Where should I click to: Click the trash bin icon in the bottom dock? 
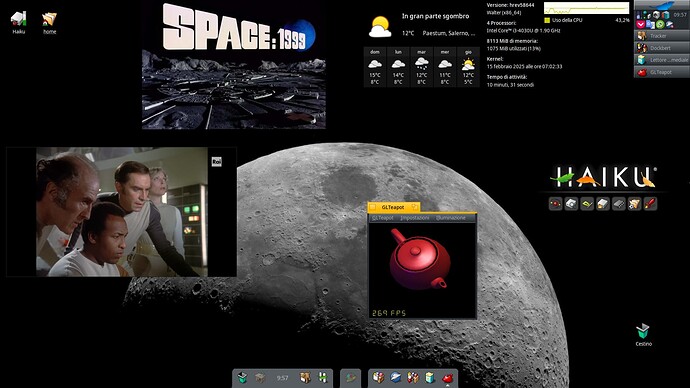[x=242, y=378]
